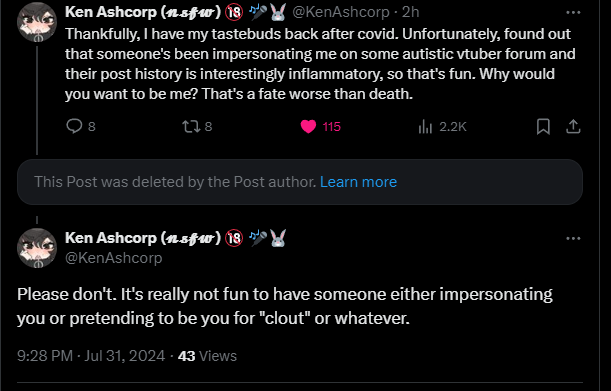
Task: Click the 9:28 PM · Jul 31, 2024 timestamp
Action: pos(91,356)
